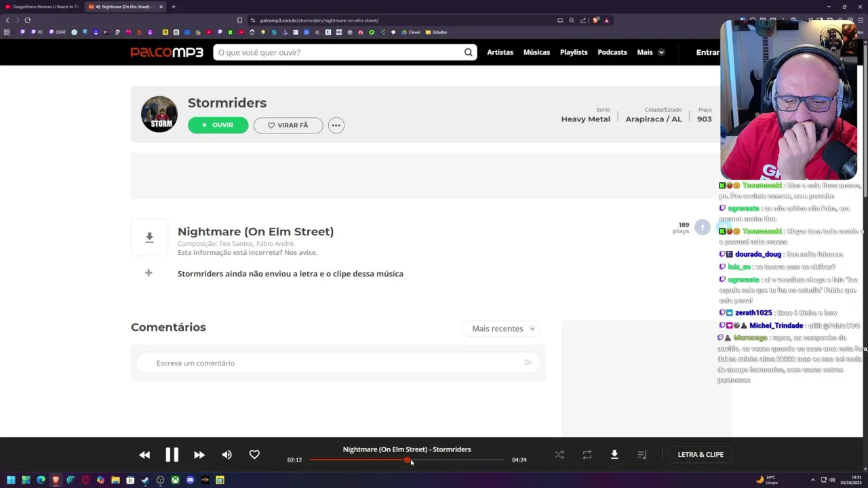This screenshot has height=488, width=868.
Task: Click the share page icon in address bar
Action: tap(583, 20)
